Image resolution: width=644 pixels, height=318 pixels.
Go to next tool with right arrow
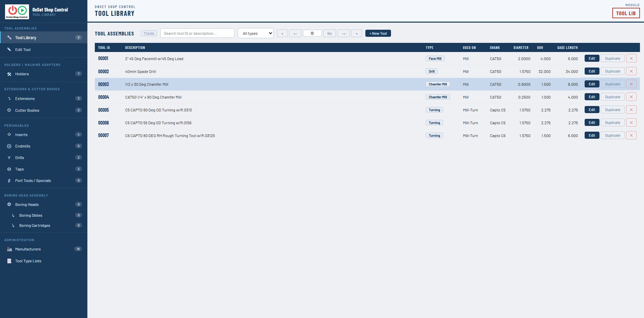343,33
